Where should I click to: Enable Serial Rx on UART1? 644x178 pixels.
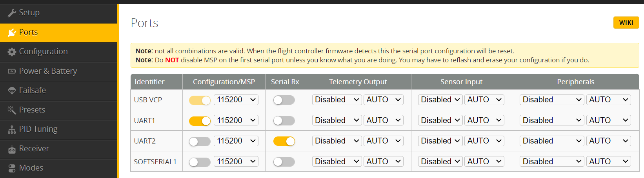point(284,121)
